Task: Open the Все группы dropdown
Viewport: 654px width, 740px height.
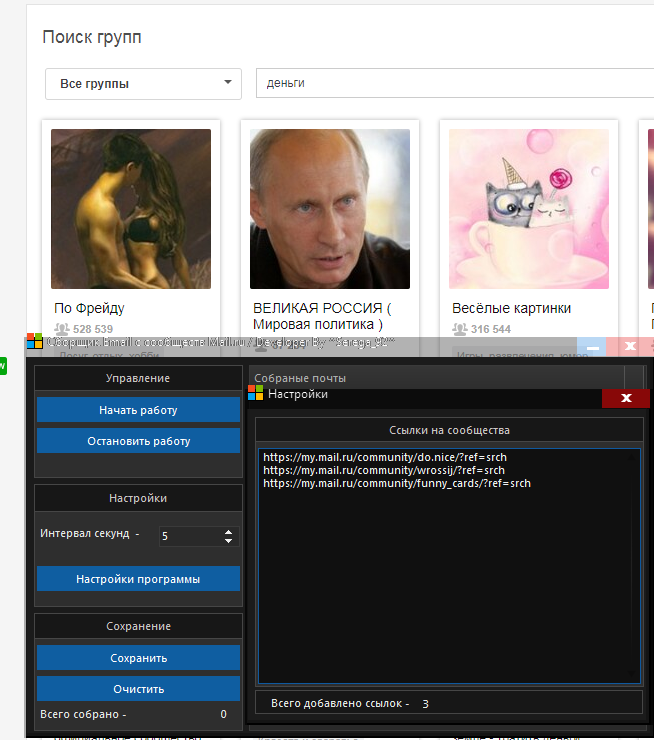Action: pyautogui.click(x=143, y=84)
